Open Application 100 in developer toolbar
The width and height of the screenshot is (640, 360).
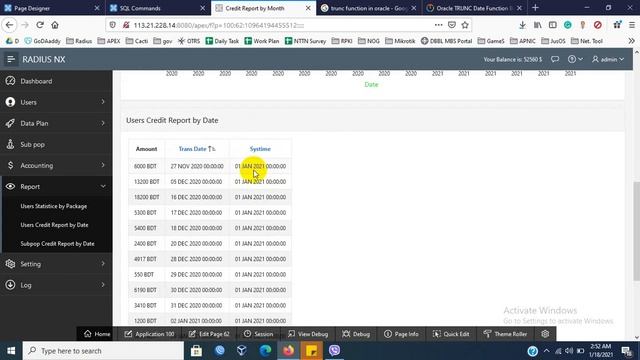point(149,334)
